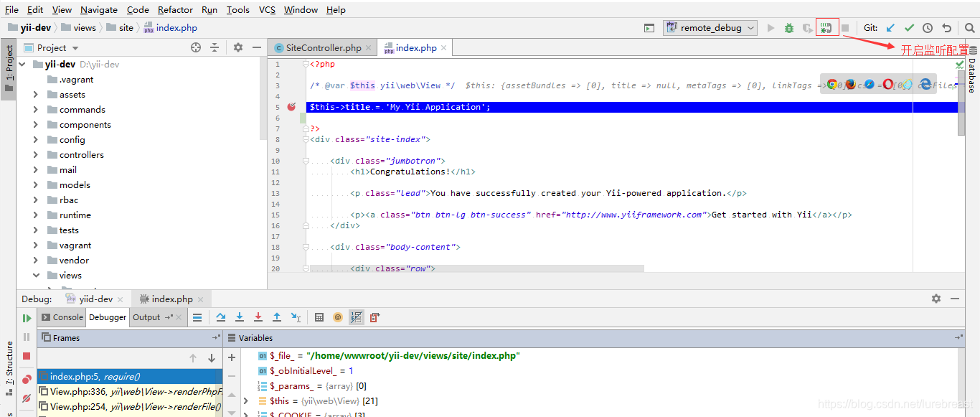Toggle the breakpoint on line 5
This screenshot has height=417, width=980.
291,106
